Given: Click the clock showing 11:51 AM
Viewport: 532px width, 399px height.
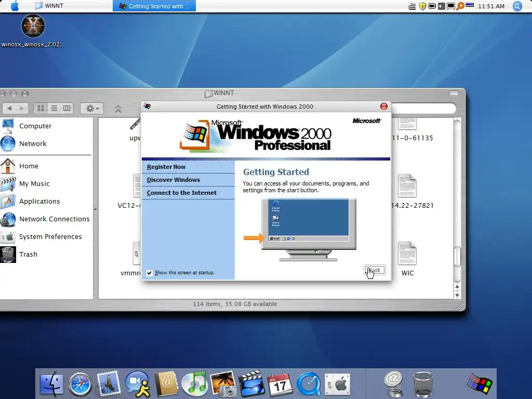Looking at the screenshot, I should 491,6.
